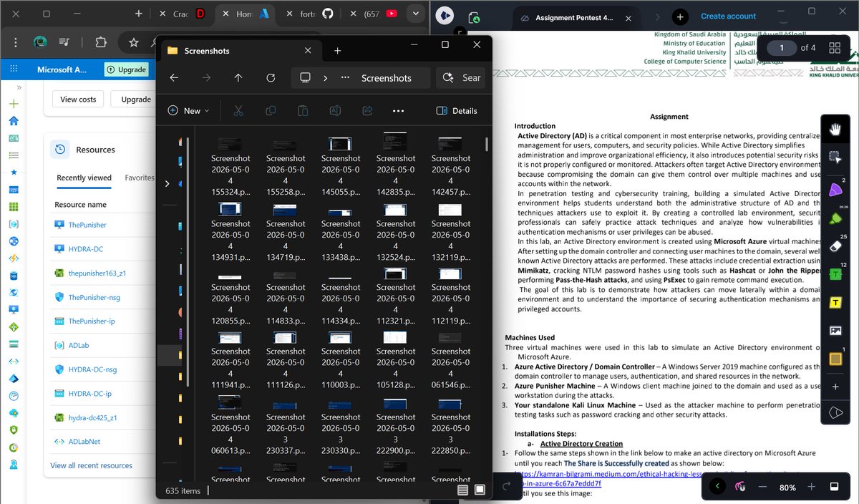Viewport: 859px width, 504px height.
Task: Zoom in the PDF with plus button
Action: 811,487
